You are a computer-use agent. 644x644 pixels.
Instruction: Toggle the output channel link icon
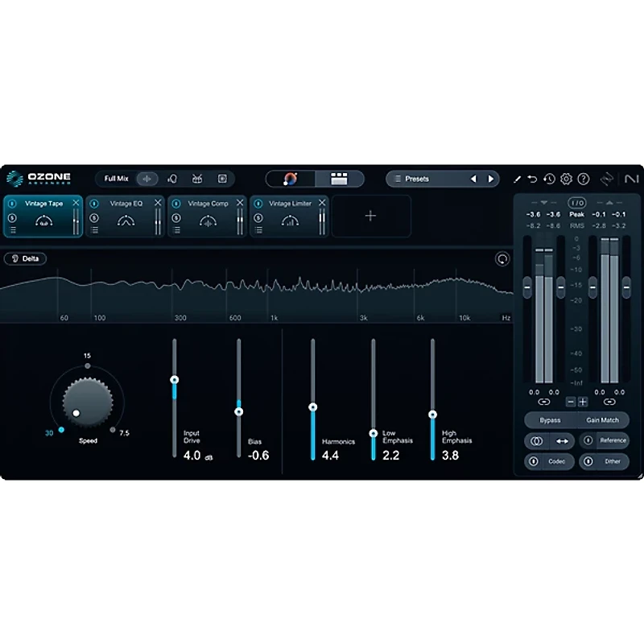click(x=609, y=402)
